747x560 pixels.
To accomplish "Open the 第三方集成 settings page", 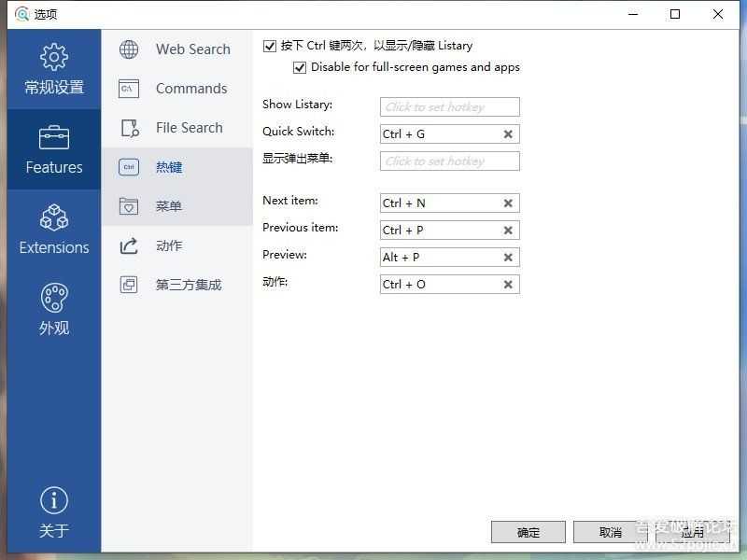I will [x=188, y=285].
